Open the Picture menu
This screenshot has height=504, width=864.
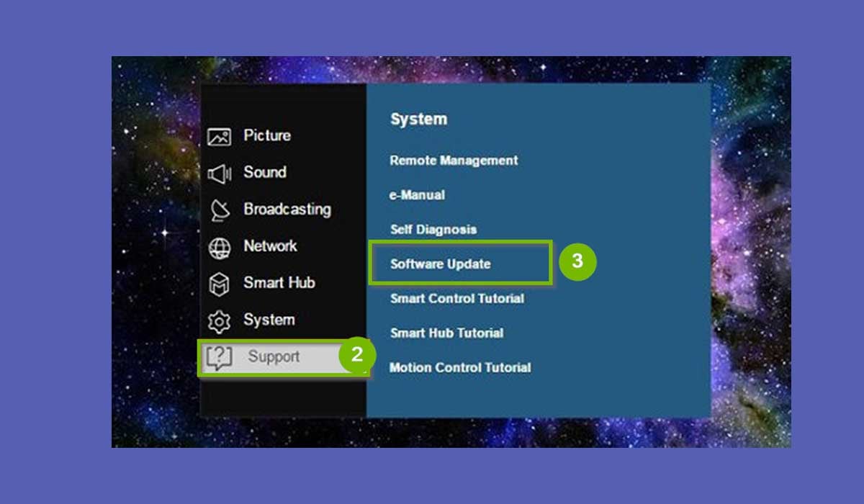pos(267,135)
